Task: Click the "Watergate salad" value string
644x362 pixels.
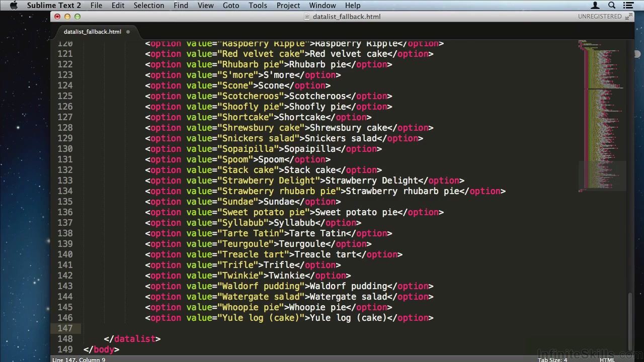Action: (261, 297)
